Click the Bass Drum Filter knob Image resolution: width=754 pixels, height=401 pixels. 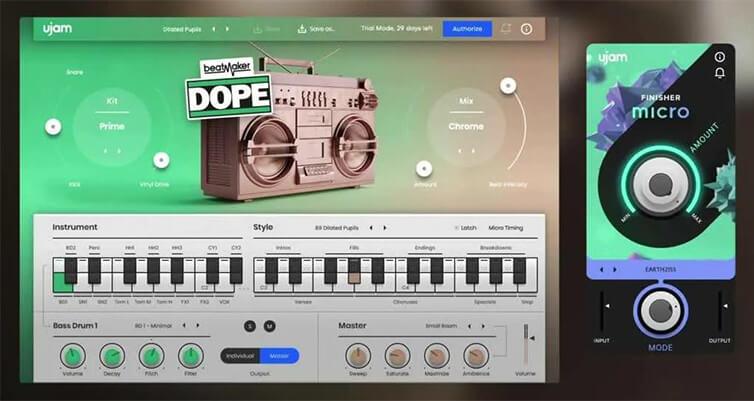189,355
